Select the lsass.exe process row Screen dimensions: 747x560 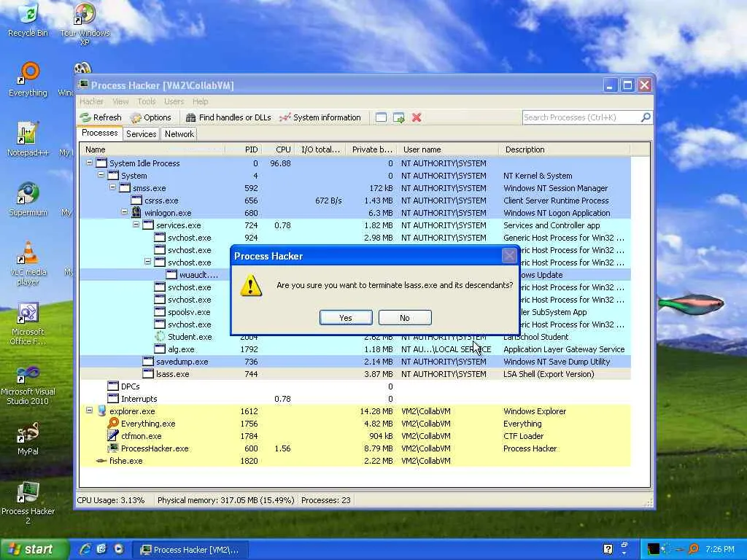[355, 374]
